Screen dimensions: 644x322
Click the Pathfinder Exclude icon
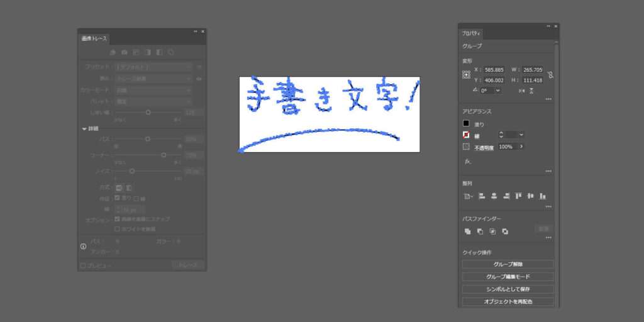pyautogui.click(x=505, y=231)
